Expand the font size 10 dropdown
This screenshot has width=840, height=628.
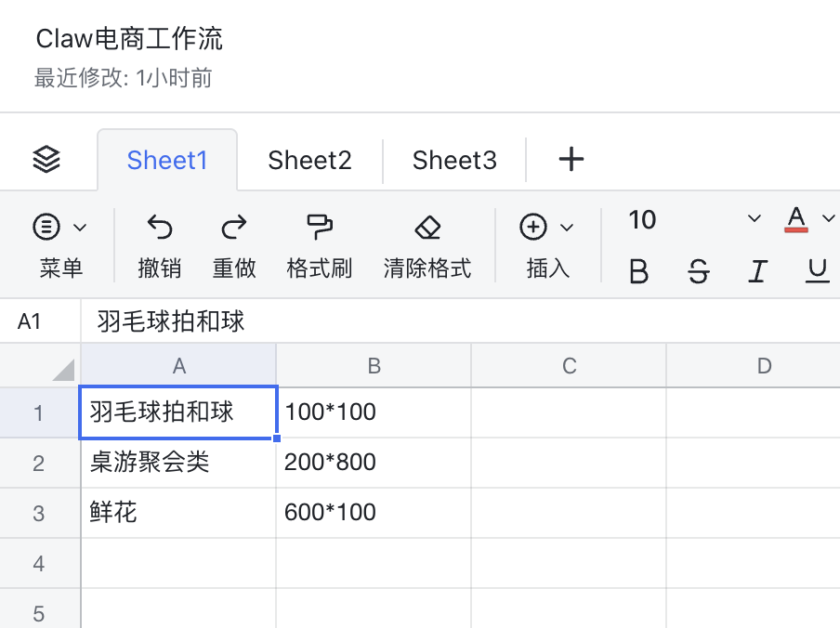(x=754, y=220)
